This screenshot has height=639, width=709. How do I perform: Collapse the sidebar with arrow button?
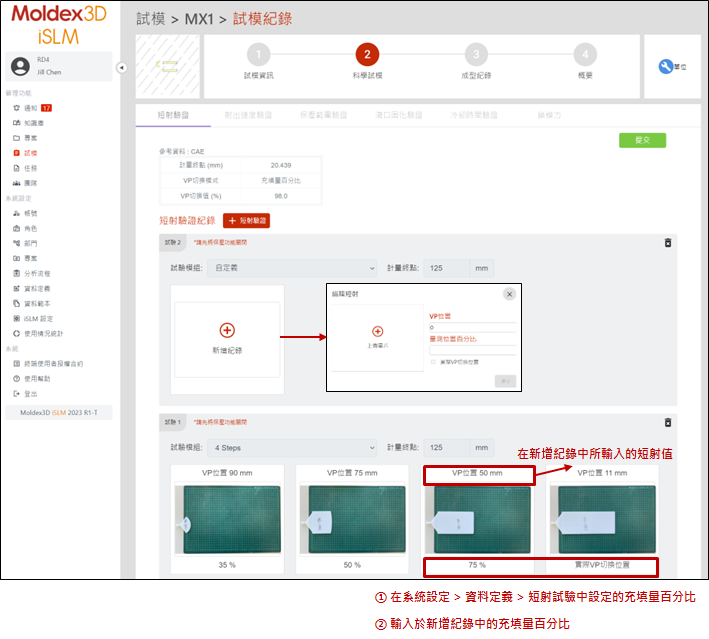pos(122,68)
